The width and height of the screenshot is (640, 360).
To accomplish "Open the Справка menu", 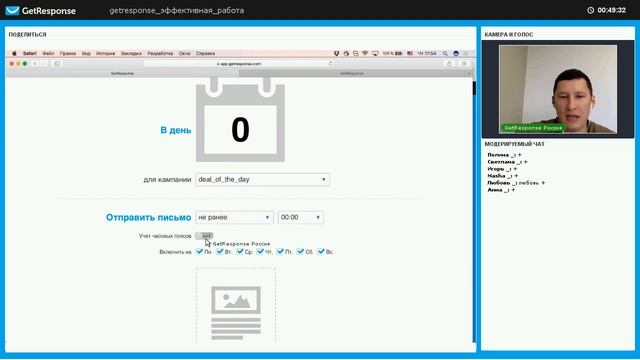I will pos(205,53).
